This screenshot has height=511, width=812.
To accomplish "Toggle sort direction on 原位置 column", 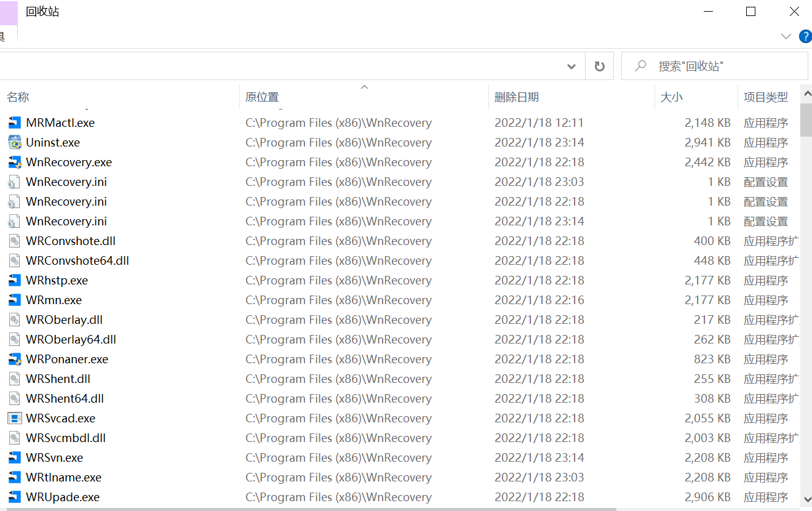I will [x=364, y=87].
